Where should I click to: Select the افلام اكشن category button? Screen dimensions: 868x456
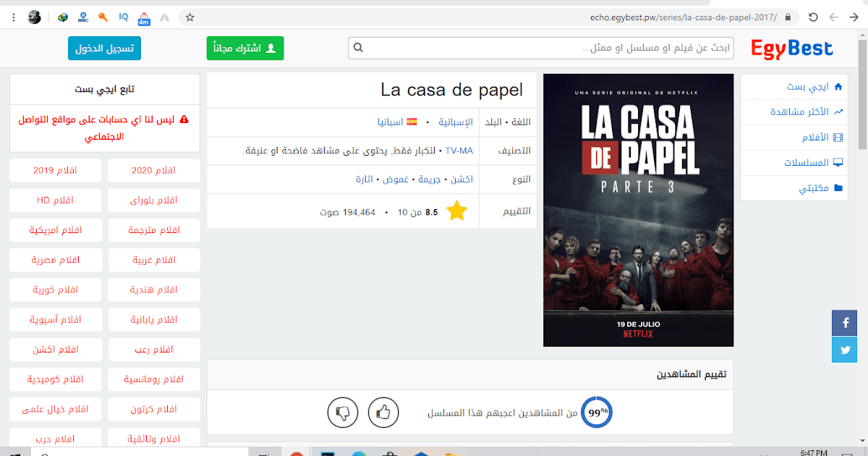coord(56,350)
